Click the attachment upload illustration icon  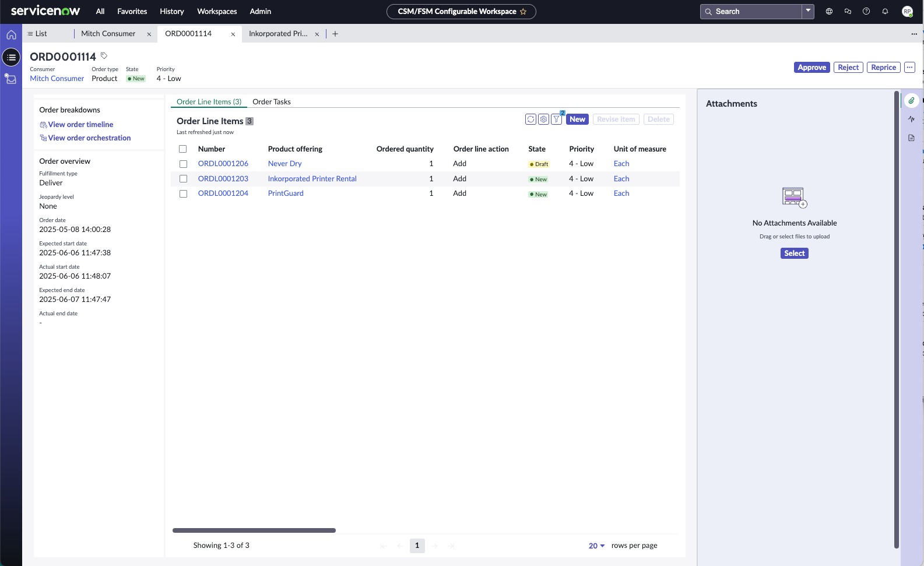795,197
